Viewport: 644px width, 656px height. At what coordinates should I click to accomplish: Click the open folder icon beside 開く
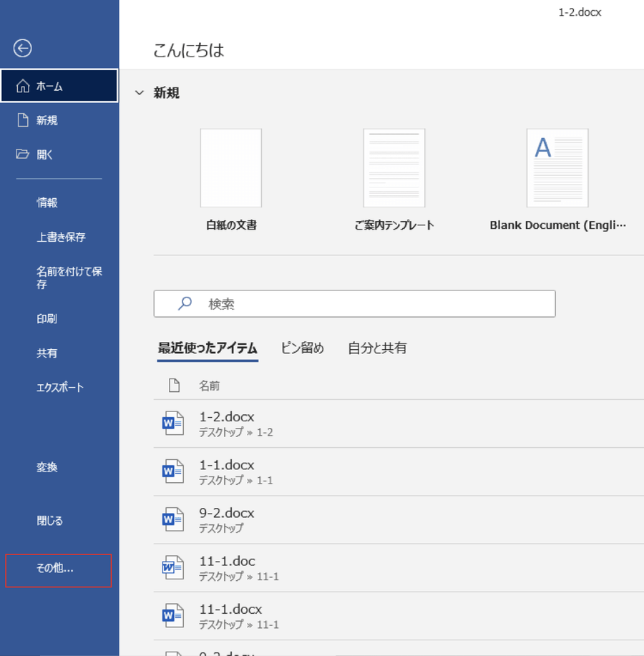(23, 154)
